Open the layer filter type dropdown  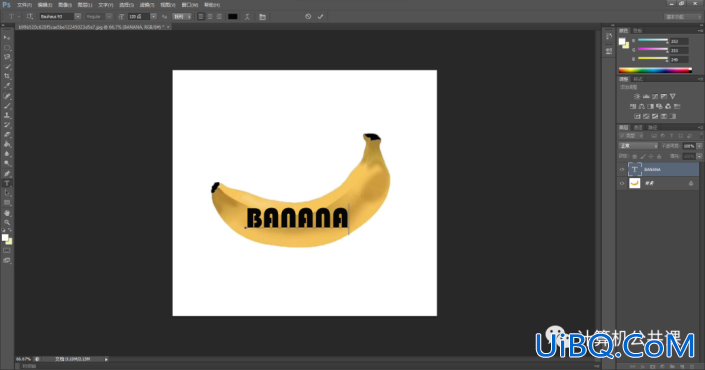pos(632,136)
